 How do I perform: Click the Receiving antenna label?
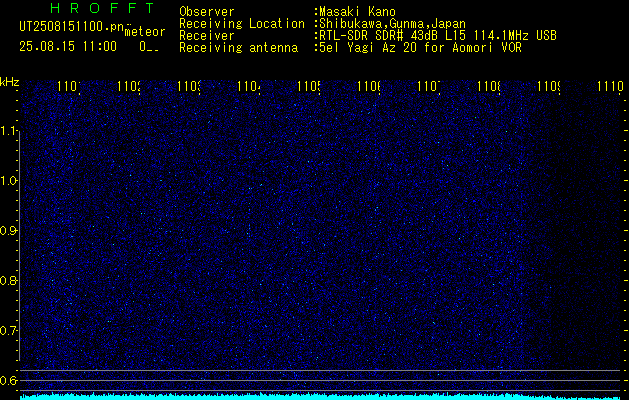[239, 48]
